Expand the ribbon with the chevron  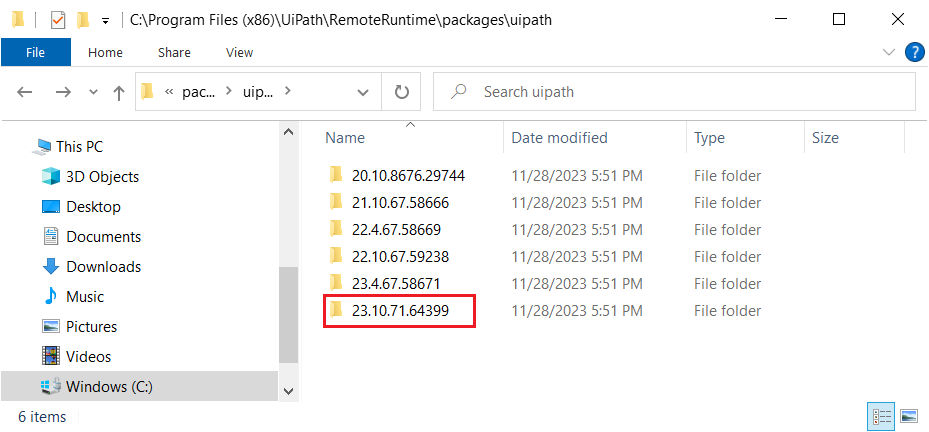(889, 52)
